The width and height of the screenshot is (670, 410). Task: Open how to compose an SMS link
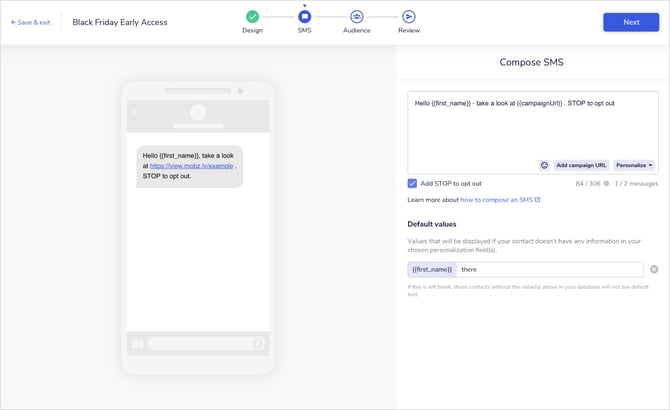click(x=500, y=199)
